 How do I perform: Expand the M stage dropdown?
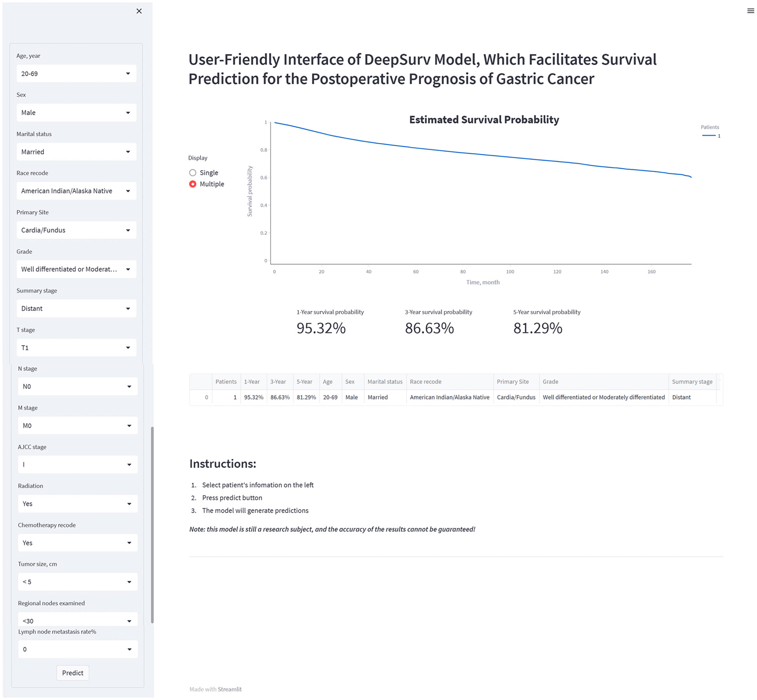tap(78, 426)
